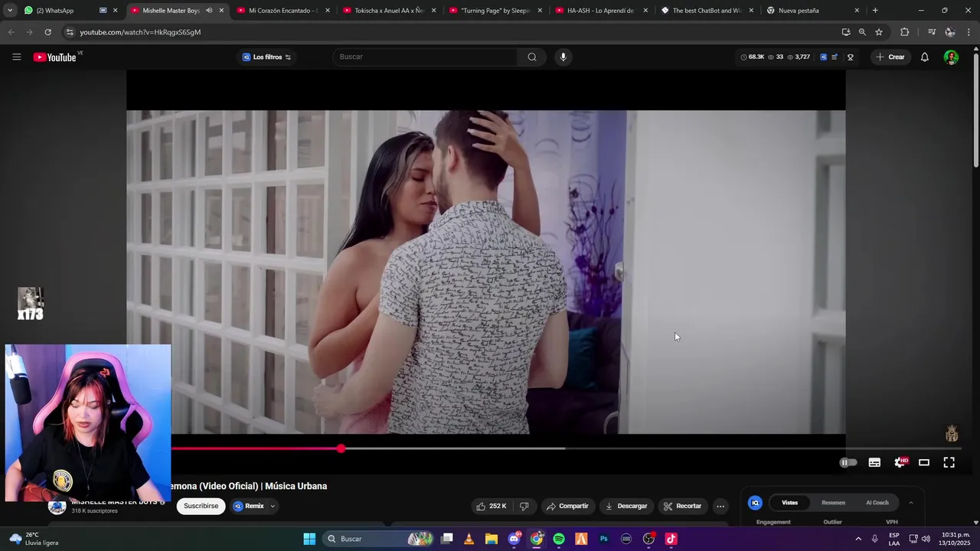Switch to The best ChatBot tab
This screenshot has height=551, width=980.
[707, 11]
